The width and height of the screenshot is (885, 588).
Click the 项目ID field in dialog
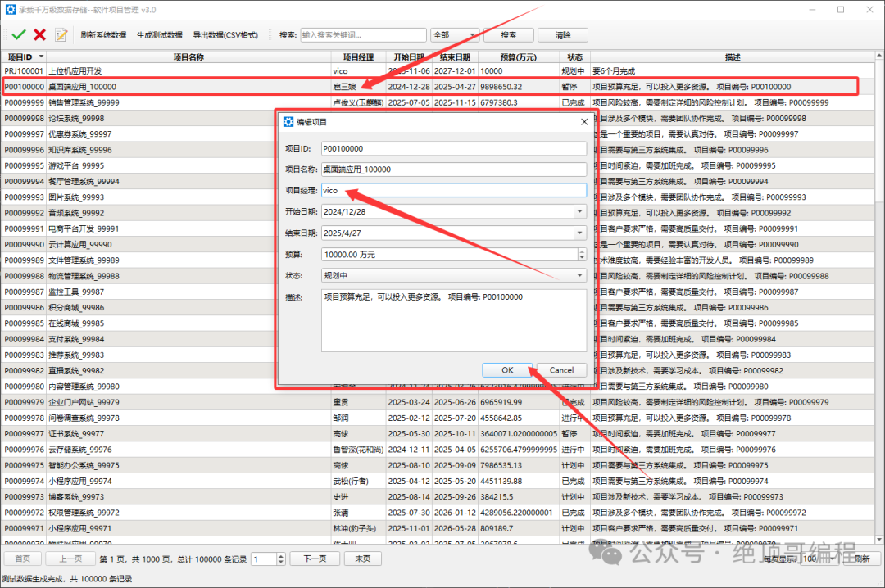click(454, 148)
